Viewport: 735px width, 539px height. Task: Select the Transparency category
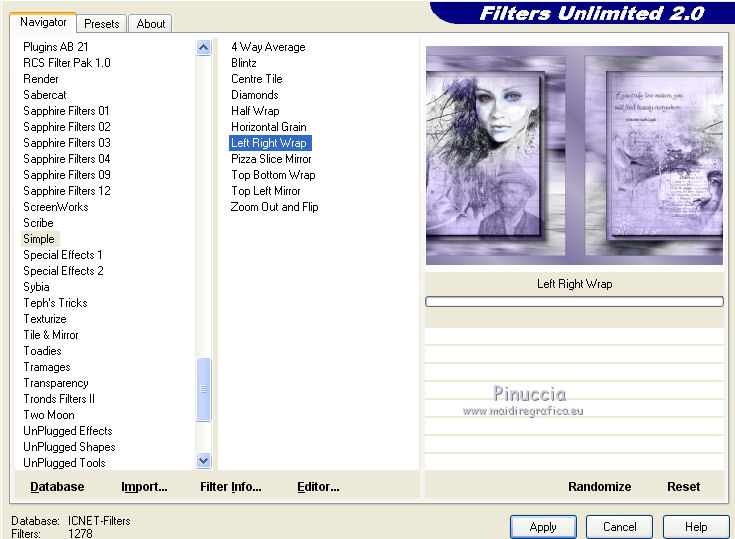55,382
